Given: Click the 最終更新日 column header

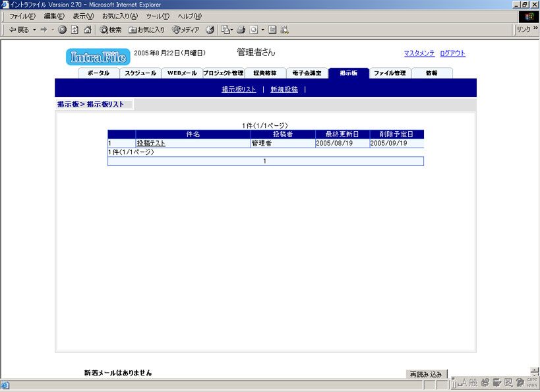Looking at the screenshot, I should point(342,134).
